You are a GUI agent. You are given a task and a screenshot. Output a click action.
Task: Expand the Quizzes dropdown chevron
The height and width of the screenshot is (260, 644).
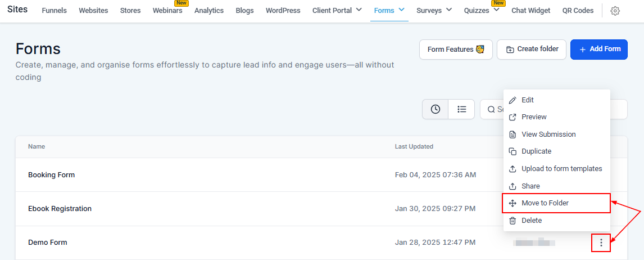[496, 10]
